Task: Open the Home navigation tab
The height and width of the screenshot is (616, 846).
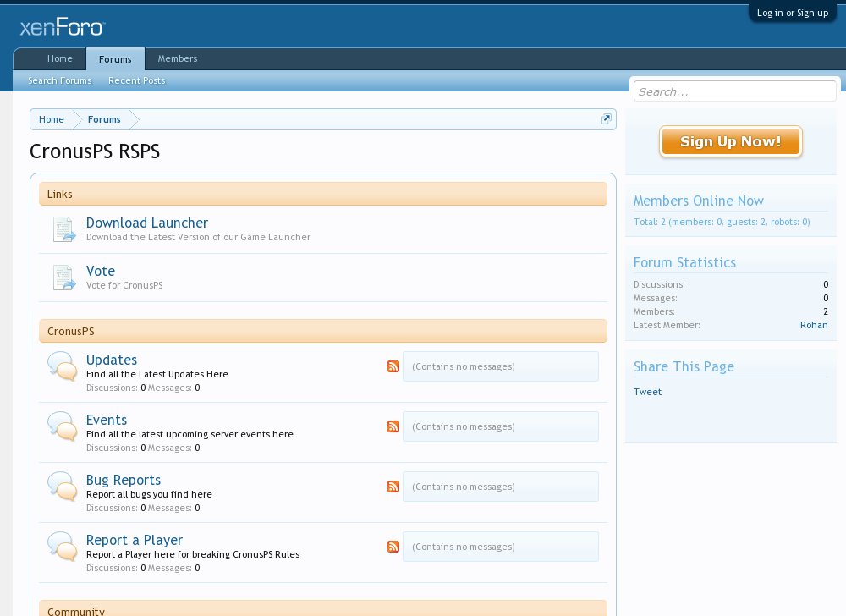Action: pos(59,59)
